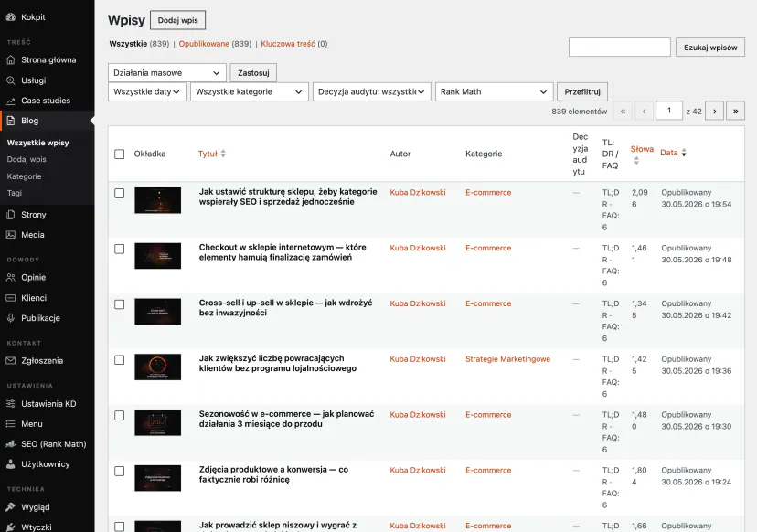
Task: Tick the 'Zdjęcia produktowe a konwersja' checkbox
Action: (x=119, y=471)
